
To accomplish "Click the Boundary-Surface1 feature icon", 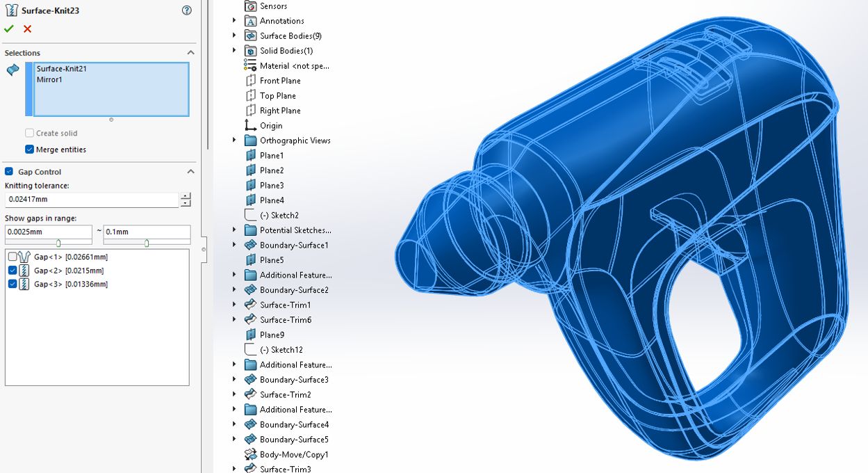I will tap(251, 245).
